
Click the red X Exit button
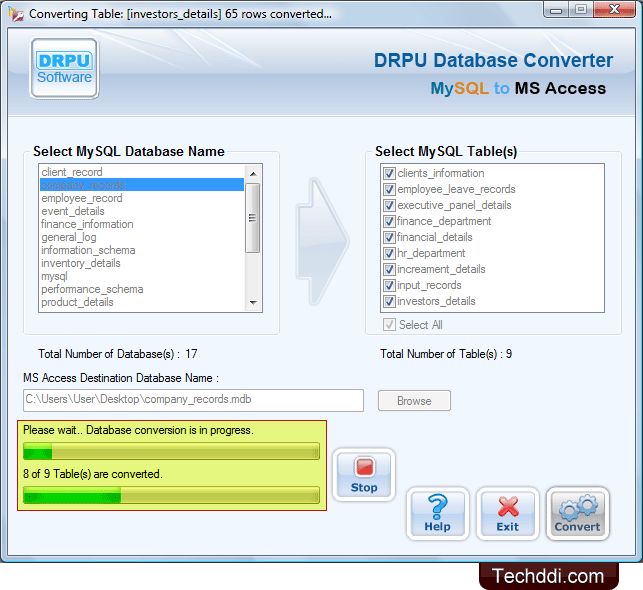508,514
